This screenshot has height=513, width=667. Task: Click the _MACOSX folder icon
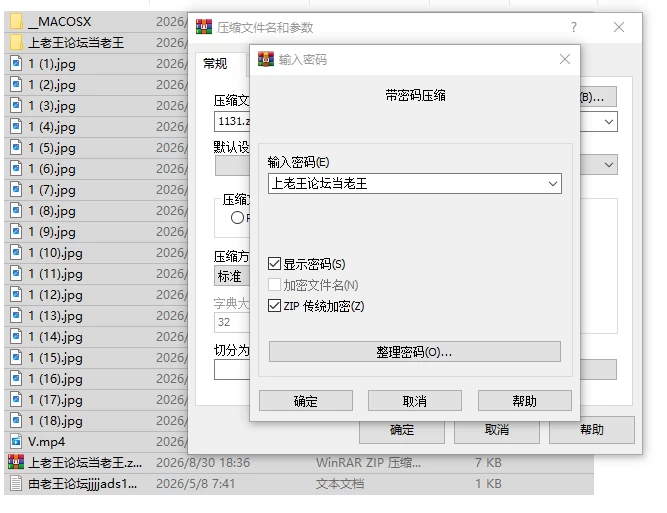tap(16, 22)
